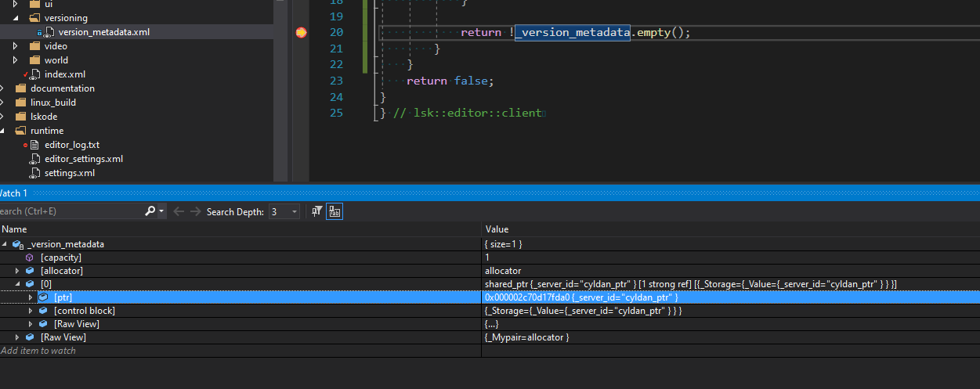Open settings.xml file
This screenshot has width=980, height=389.
[70, 173]
